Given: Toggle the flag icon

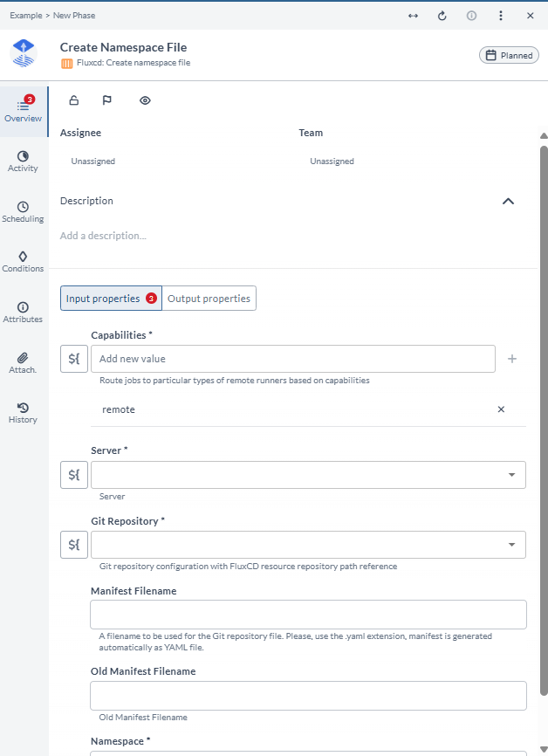Looking at the screenshot, I should point(107,100).
